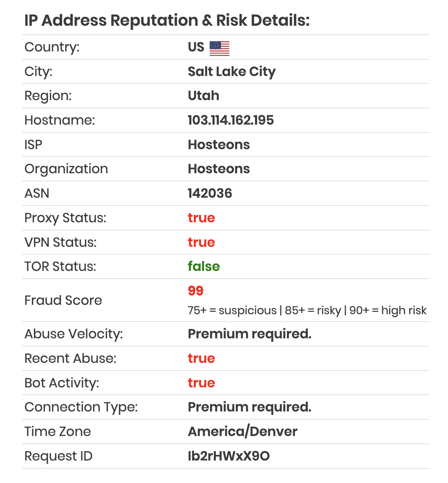Click the fraud score 99
Screen dimensions: 448x483
pyautogui.click(x=196, y=291)
